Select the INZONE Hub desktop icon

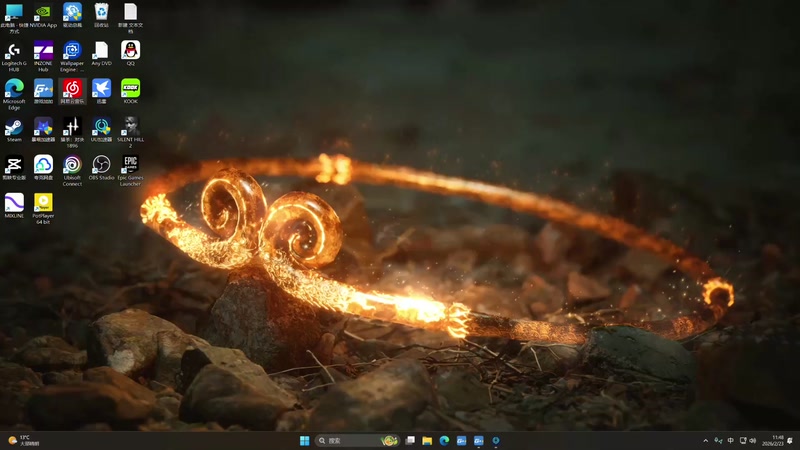click(x=43, y=56)
